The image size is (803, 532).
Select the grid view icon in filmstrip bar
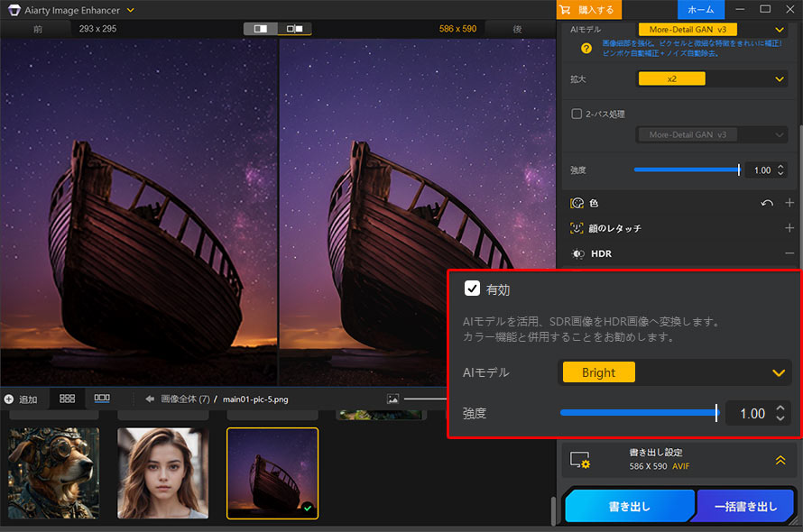(67, 399)
